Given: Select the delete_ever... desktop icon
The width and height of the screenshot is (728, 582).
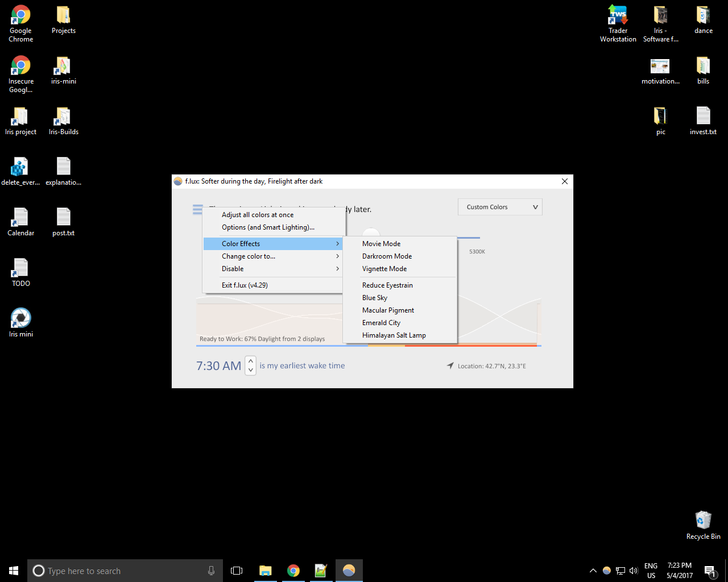Looking at the screenshot, I should [21, 172].
